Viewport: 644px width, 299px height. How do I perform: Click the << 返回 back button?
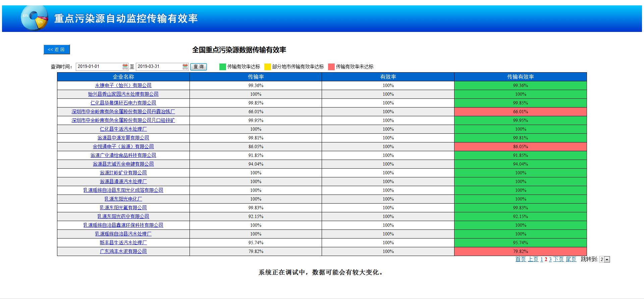pyautogui.click(x=56, y=49)
